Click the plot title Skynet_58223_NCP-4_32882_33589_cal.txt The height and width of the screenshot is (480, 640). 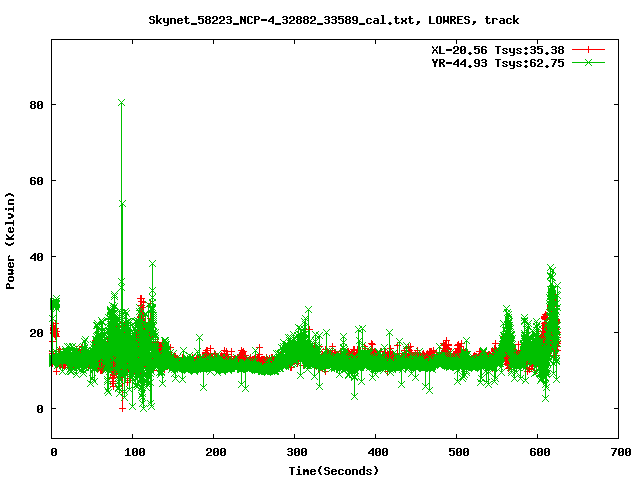click(333, 20)
